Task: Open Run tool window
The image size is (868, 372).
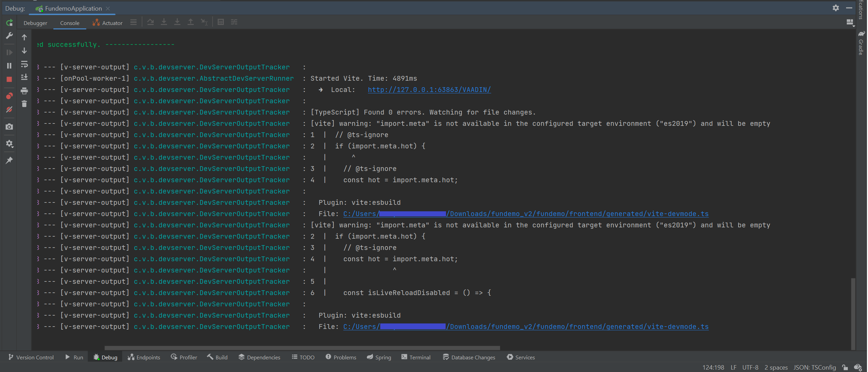Action: pos(74,357)
